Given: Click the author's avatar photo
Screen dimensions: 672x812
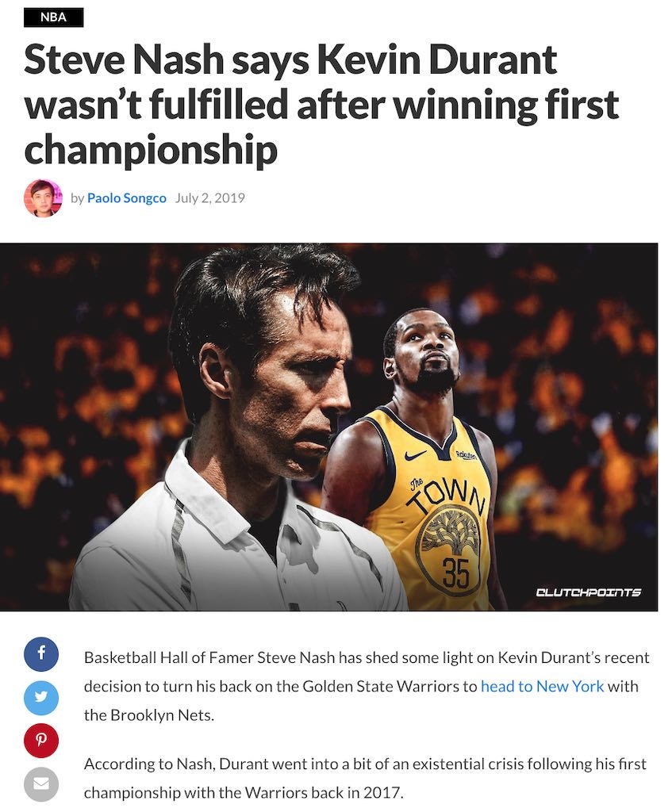Looking at the screenshot, I should point(43,198).
